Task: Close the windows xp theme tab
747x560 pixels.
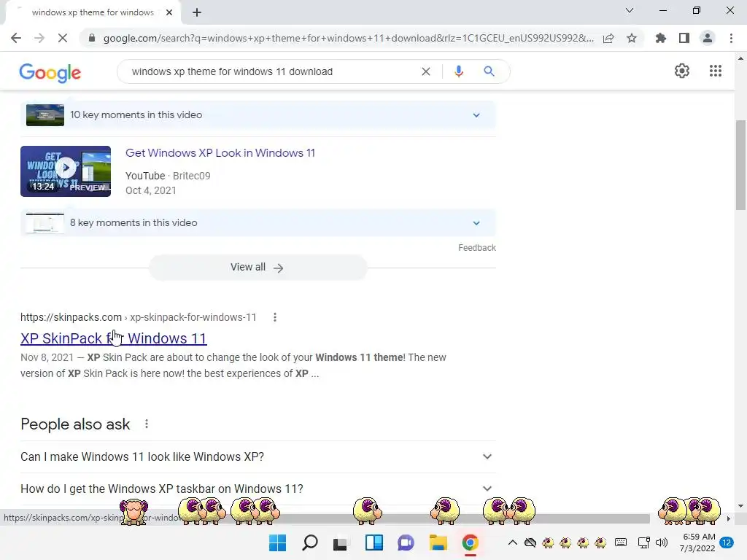Action: (x=169, y=12)
